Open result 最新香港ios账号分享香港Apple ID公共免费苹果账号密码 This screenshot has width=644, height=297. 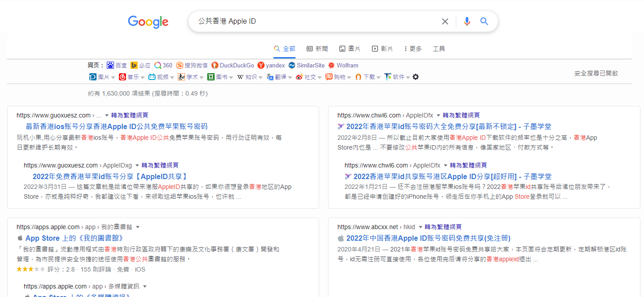117,126
